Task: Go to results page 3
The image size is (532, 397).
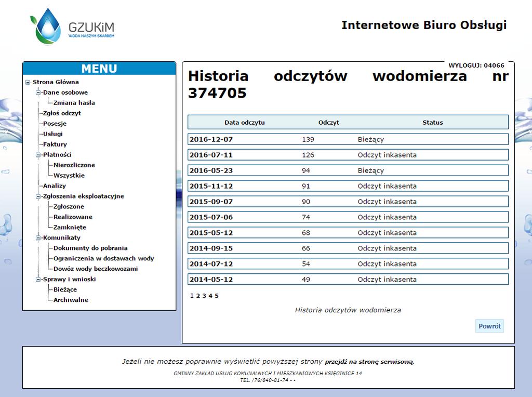Action: tap(204, 296)
